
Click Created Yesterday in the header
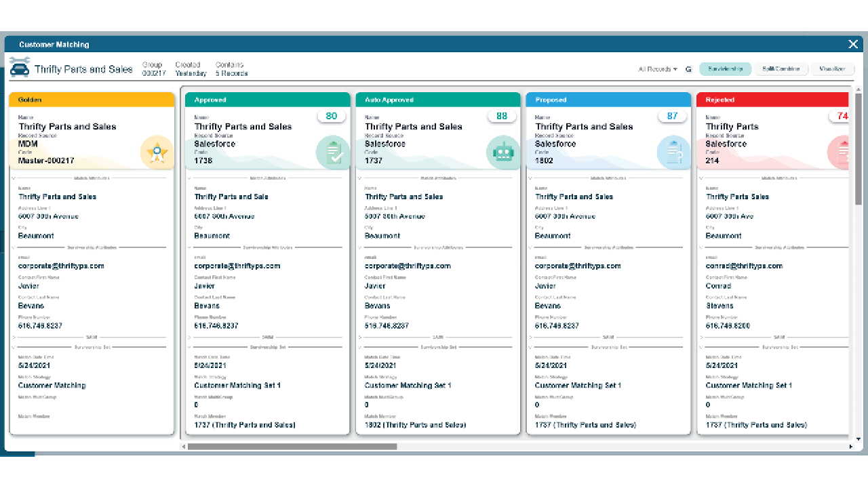click(191, 69)
